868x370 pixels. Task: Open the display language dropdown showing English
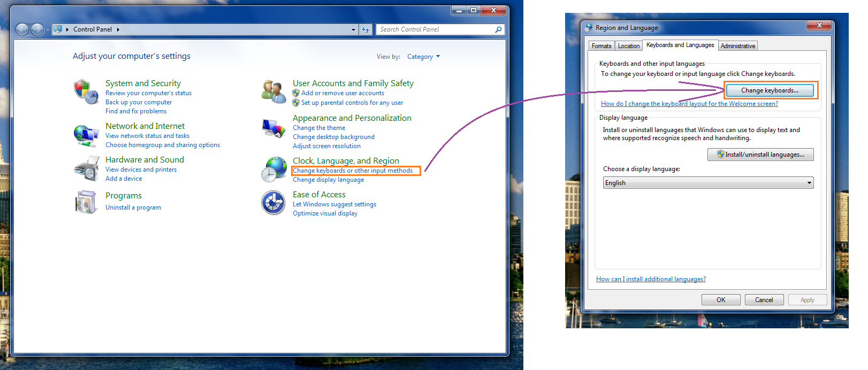click(707, 183)
